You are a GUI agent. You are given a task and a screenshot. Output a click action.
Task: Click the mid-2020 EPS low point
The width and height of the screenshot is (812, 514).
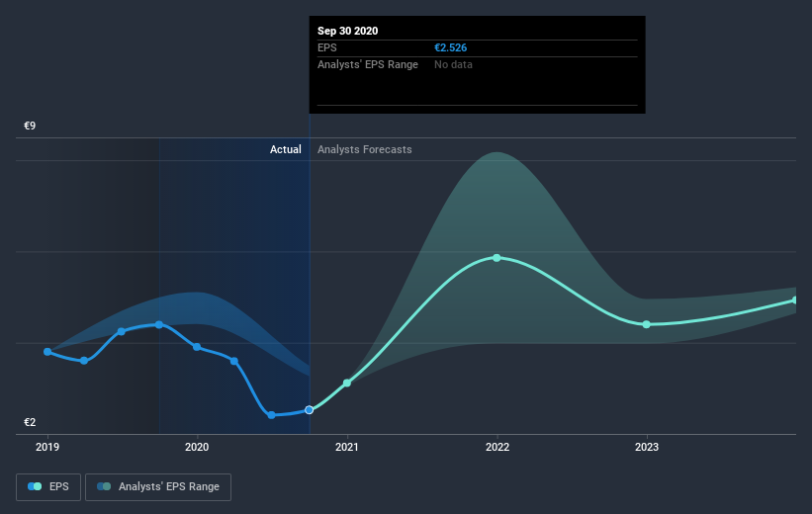coord(271,415)
